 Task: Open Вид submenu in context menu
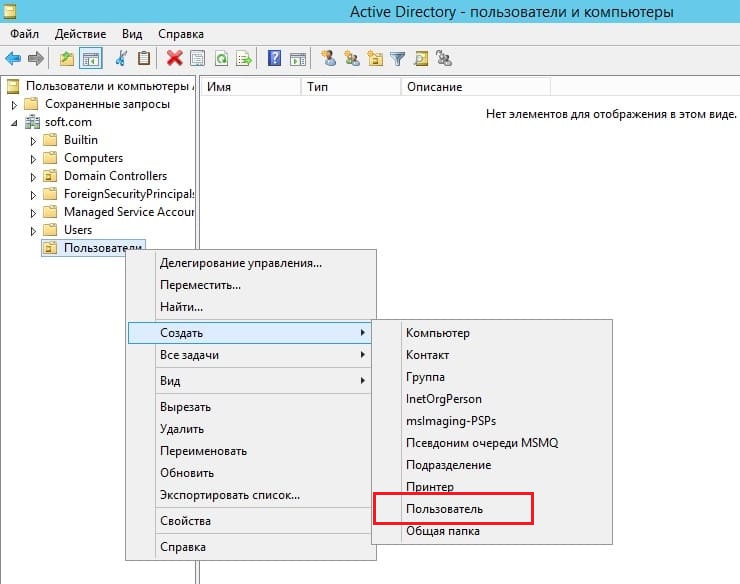[x=250, y=381]
